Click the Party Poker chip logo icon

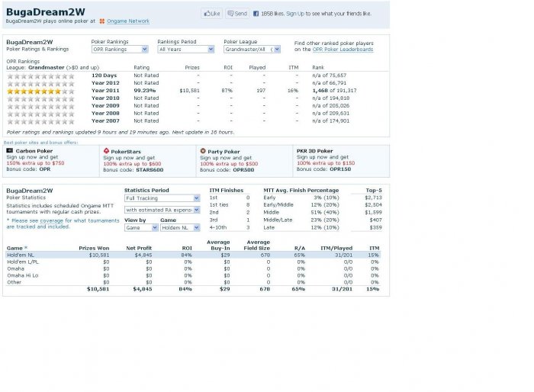click(x=203, y=151)
